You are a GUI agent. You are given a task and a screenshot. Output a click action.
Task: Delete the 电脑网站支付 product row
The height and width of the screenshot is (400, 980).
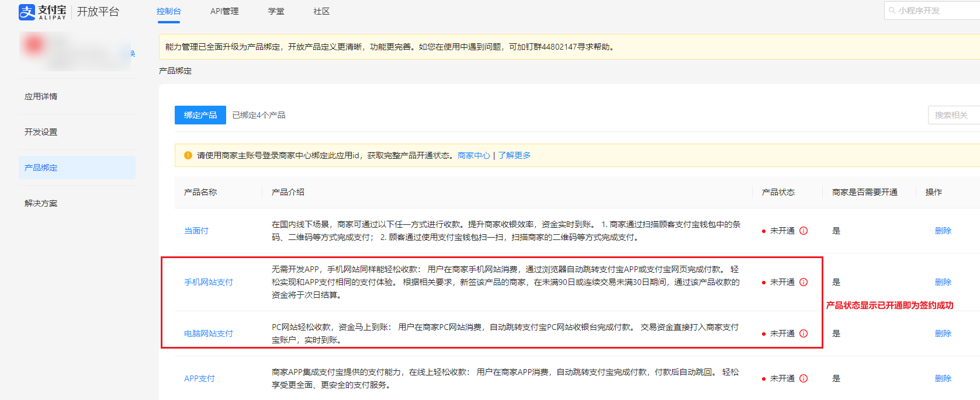point(943,333)
